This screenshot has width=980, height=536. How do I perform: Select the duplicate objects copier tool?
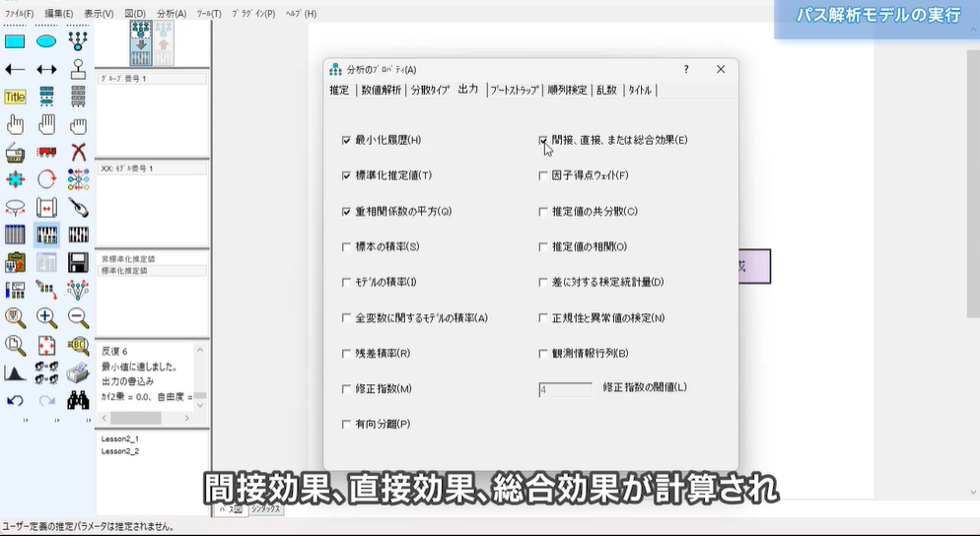pyautogui.click(x=15, y=153)
